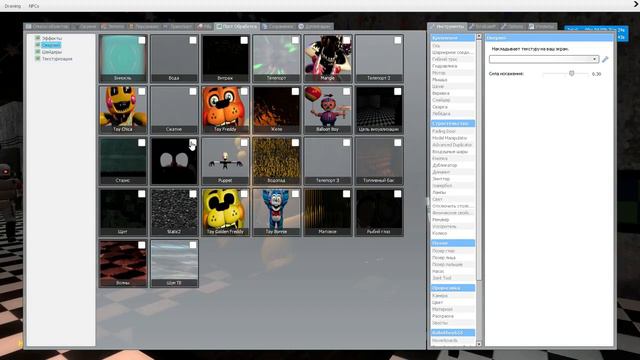This screenshot has width=640, height=360.
Task: Switch to the Пост Обработка tab
Action: [x=237, y=26]
